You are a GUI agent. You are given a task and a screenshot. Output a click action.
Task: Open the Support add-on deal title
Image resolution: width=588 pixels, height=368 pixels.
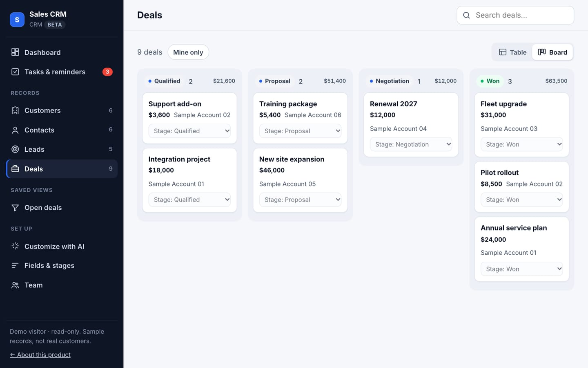pos(175,104)
